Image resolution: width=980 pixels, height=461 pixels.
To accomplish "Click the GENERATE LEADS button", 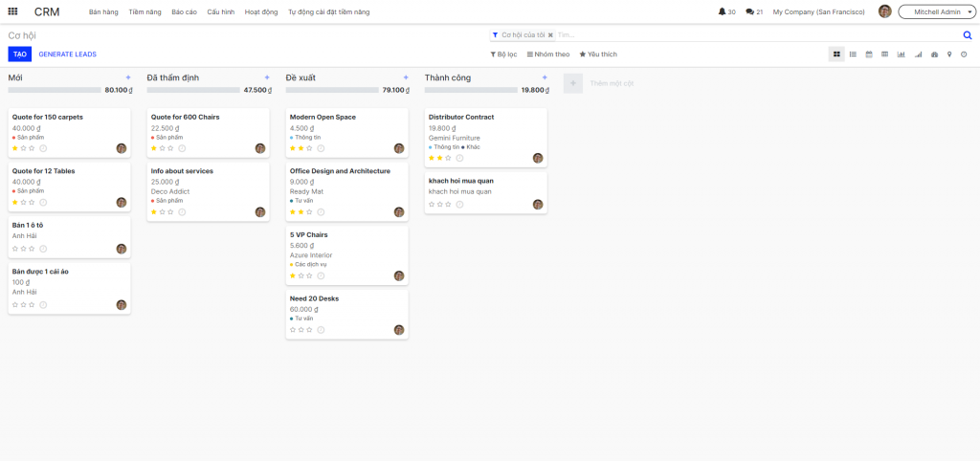I will click(68, 55).
